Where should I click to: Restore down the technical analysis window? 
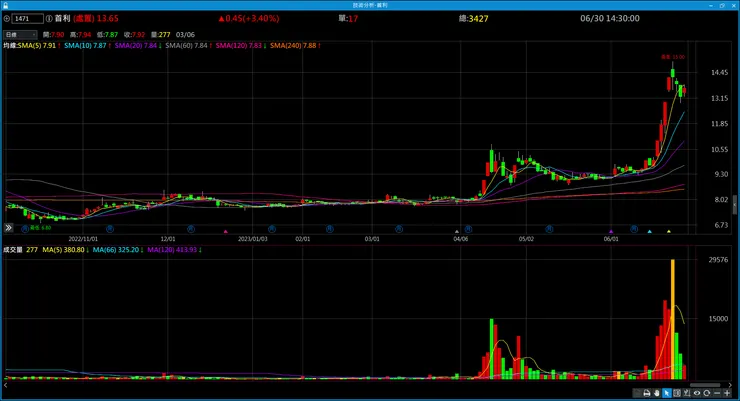tap(722, 5)
